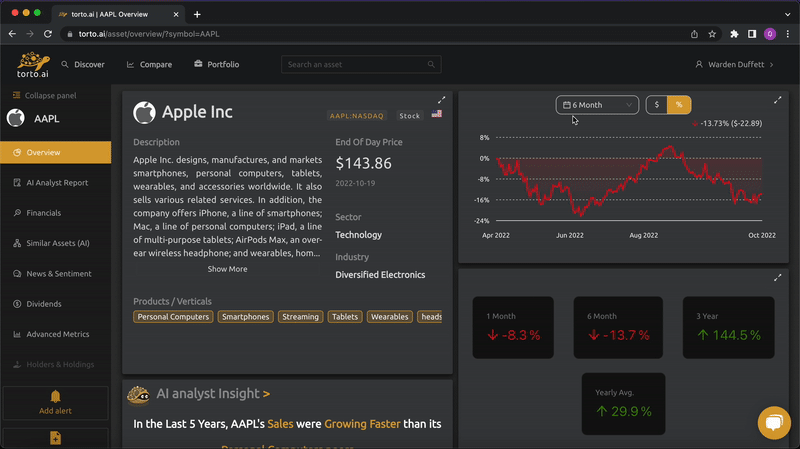800x449 pixels.
Task: Open Holders & Holdings section
Action: (x=56, y=364)
